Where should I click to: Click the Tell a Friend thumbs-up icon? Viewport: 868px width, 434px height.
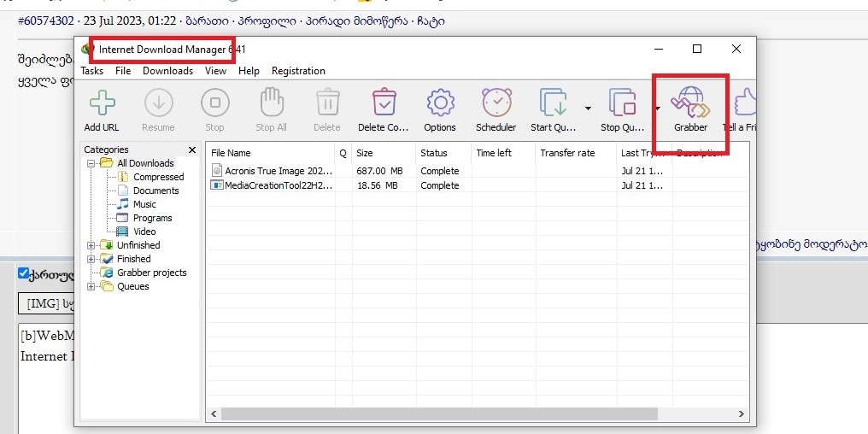point(745,103)
